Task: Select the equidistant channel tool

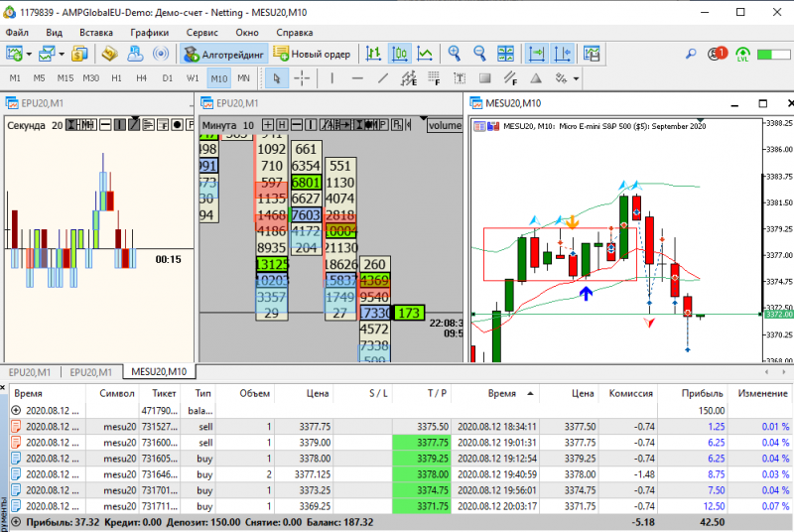Action: click(x=409, y=78)
